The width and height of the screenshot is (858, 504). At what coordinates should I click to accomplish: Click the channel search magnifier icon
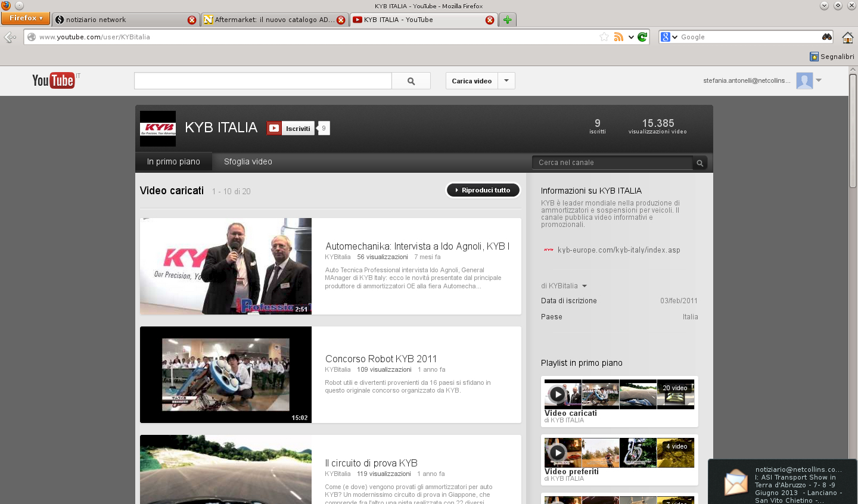tap(700, 163)
